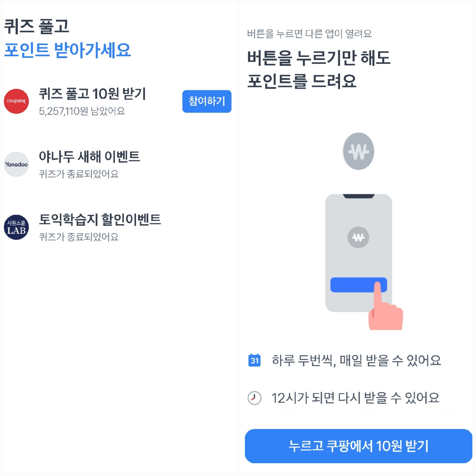Image resolution: width=476 pixels, height=476 pixels.
Task: Click the gray won-symbol coin icon
Action: [358, 151]
